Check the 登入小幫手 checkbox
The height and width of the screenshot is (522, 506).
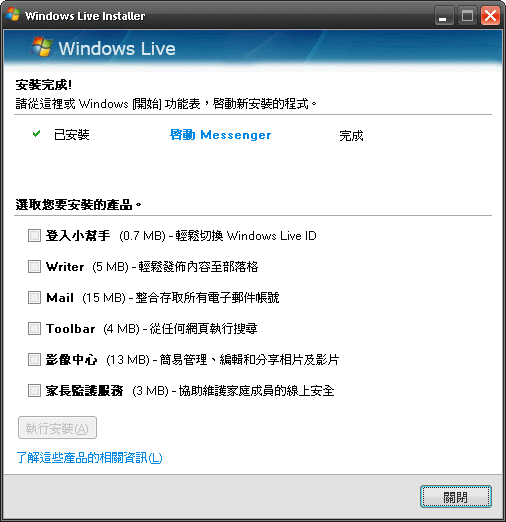click(34, 235)
